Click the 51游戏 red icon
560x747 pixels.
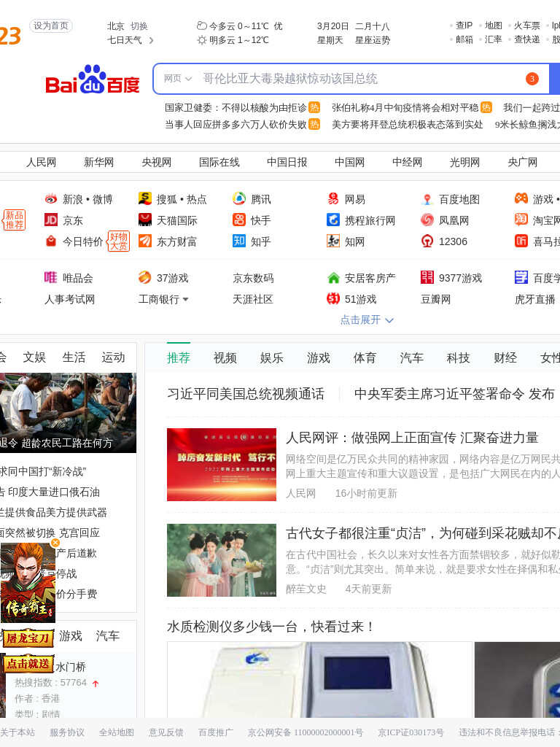coord(333,298)
